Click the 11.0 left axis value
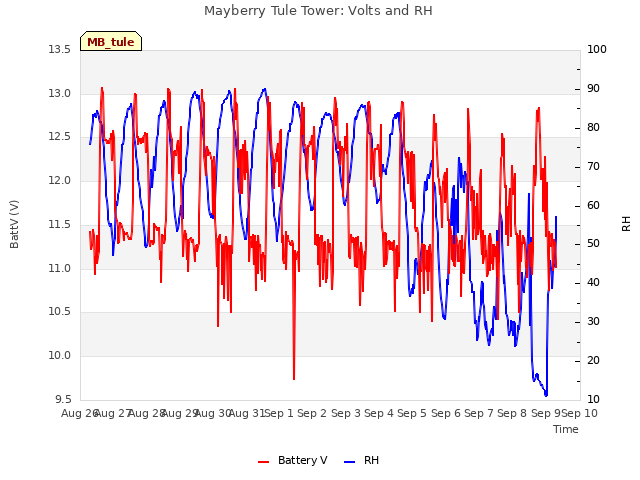 tap(60, 268)
